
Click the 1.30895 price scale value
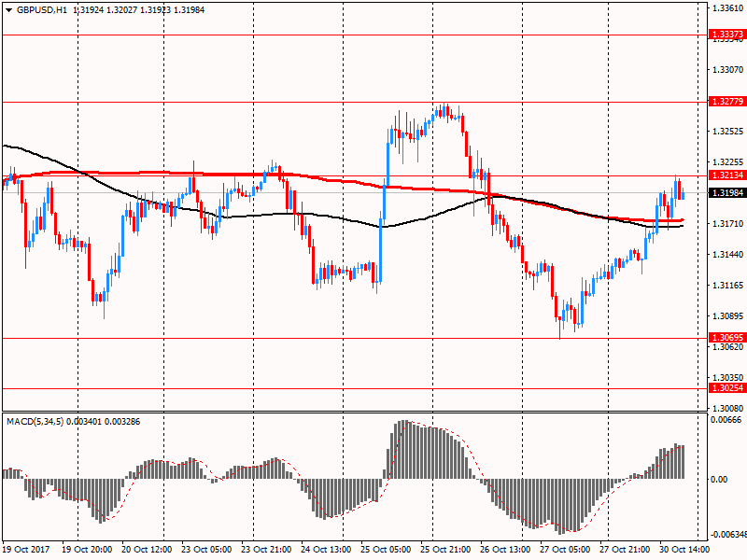click(727, 316)
